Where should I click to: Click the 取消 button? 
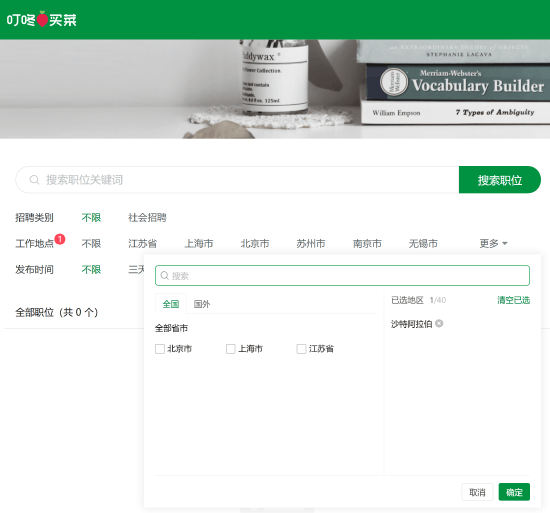pos(477,492)
